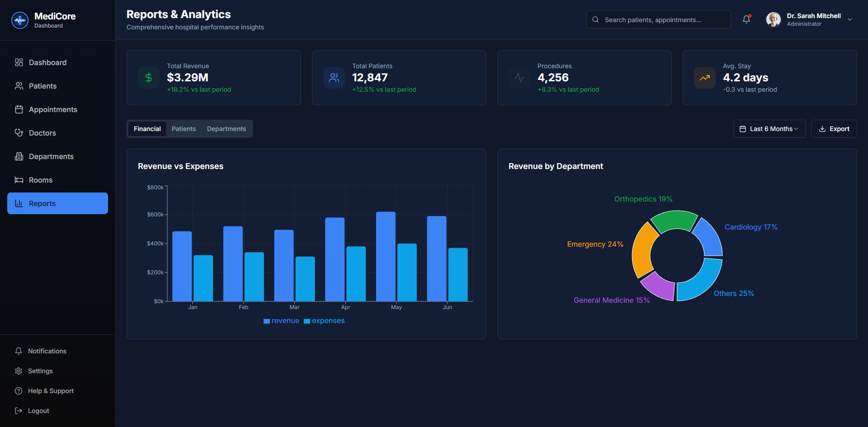Viewport: 868px width, 427px height.
Task: Click the "Cardiology 17%" label
Action: coord(751,227)
